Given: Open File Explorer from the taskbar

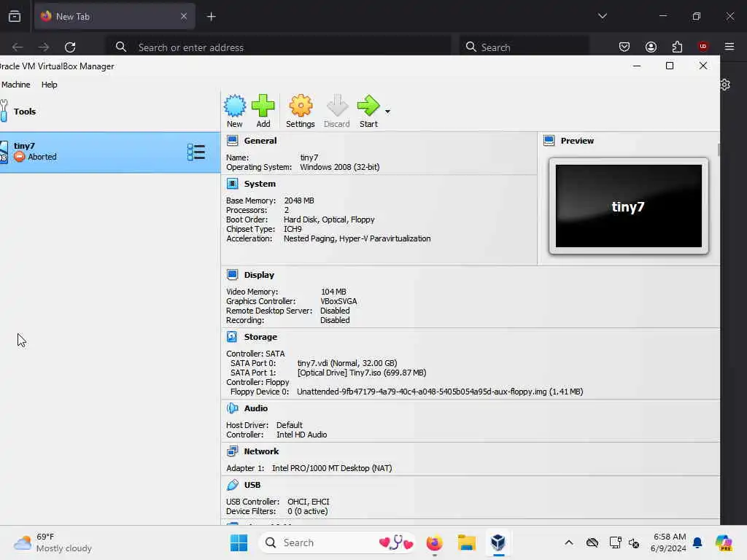Looking at the screenshot, I should [466, 542].
